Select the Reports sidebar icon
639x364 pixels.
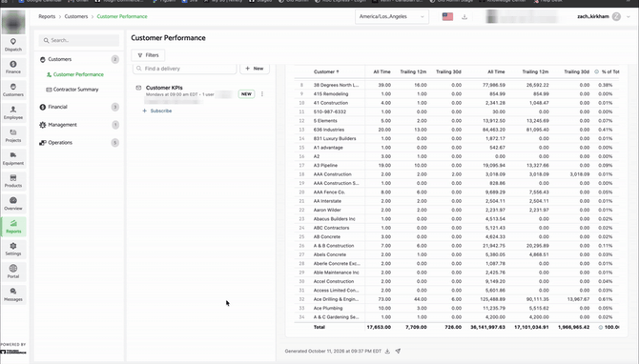click(13, 227)
